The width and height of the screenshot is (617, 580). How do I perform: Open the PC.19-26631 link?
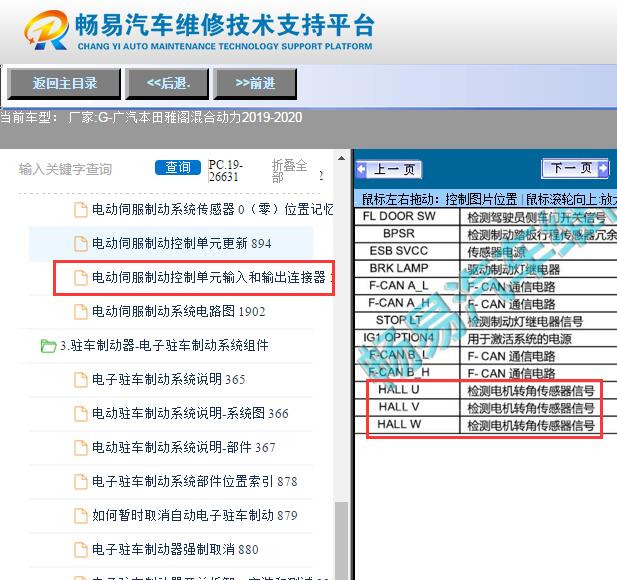(x=225, y=170)
